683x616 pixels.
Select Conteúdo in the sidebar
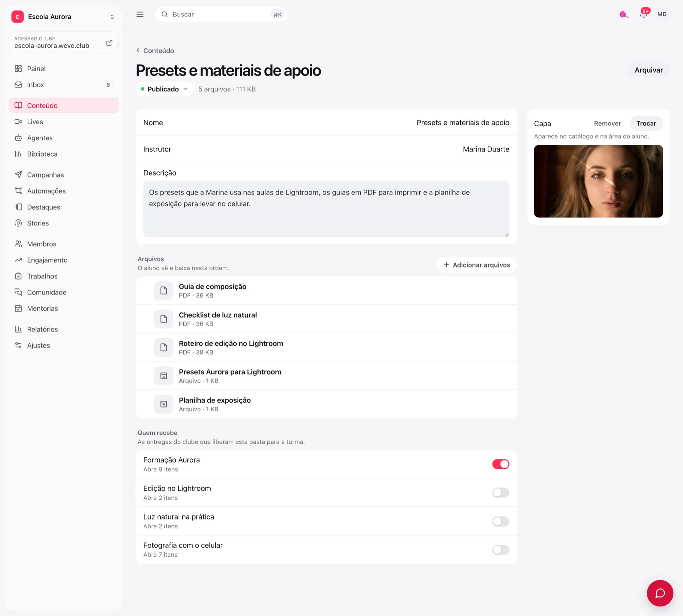pos(64,105)
